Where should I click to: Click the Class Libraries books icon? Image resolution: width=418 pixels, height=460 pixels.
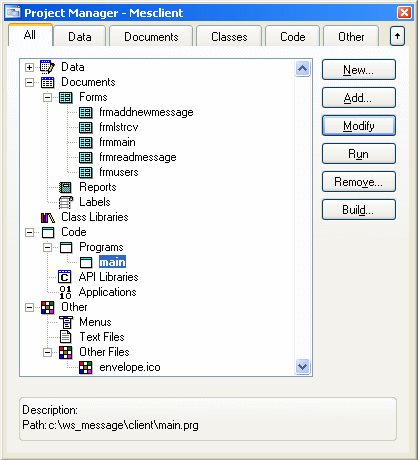click(x=48, y=217)
